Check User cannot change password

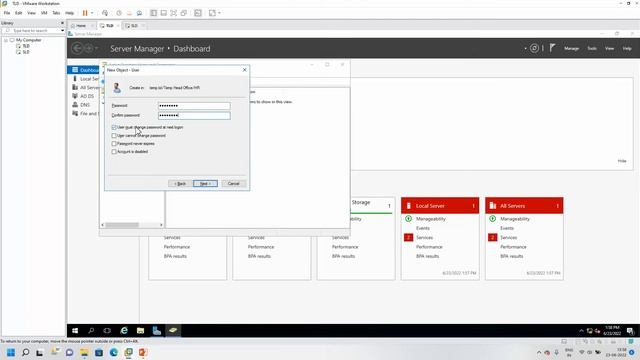[114, 136]
